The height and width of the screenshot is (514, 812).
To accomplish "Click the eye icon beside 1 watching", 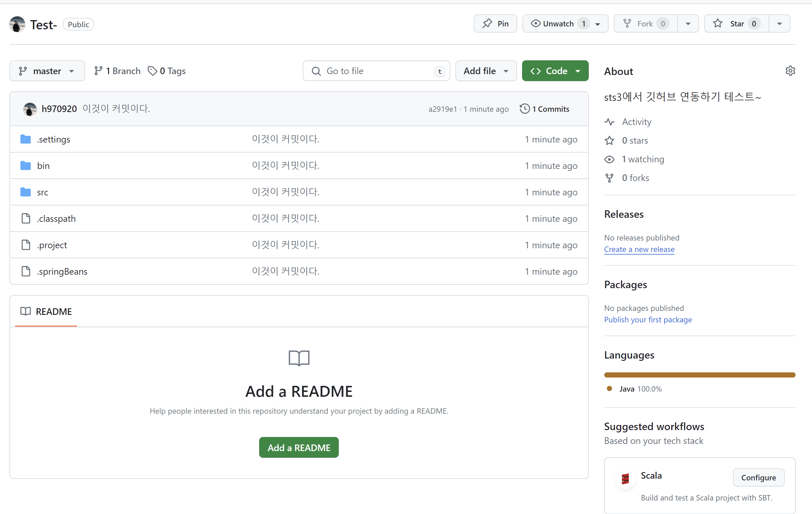I will (x=609, y=159).
